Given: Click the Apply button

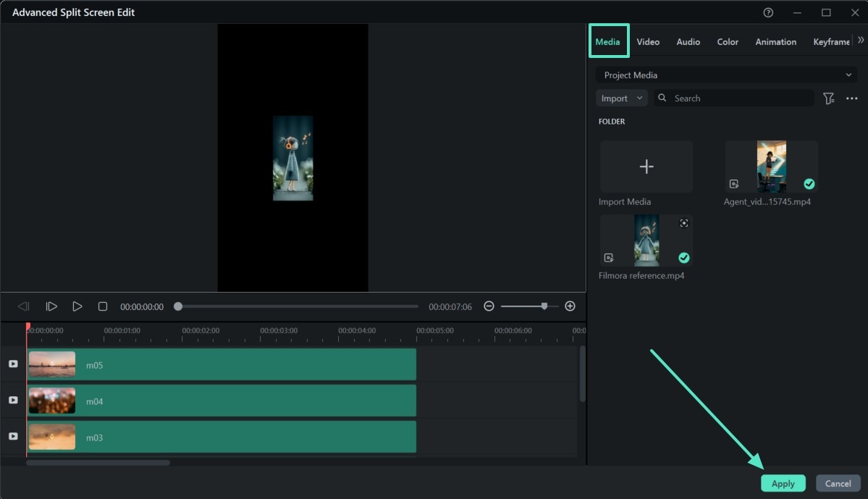Looking at the screenshot, I should pos(783,484).
